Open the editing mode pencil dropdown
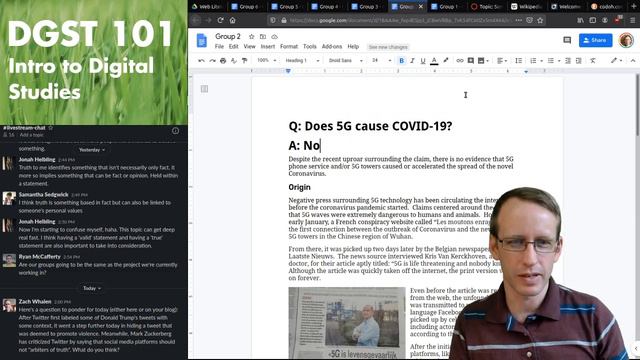Viewport: 640px width, 360px height. point(616,60)
